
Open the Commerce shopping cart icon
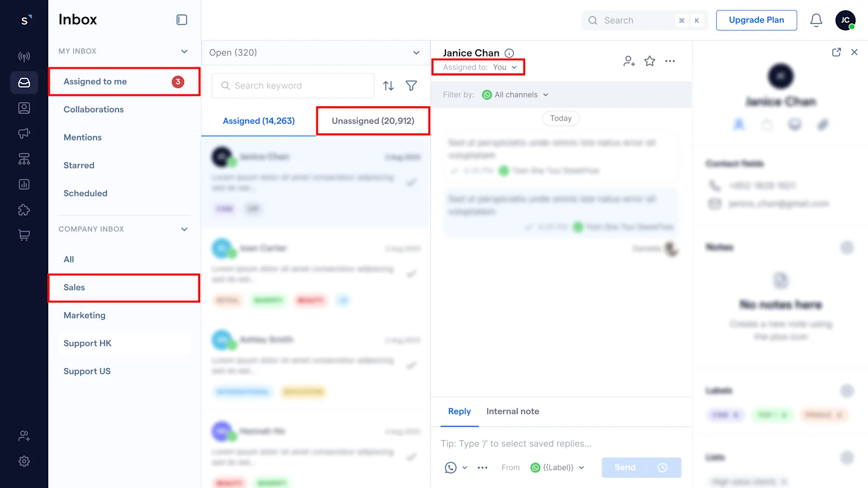[x=24, y=234]
